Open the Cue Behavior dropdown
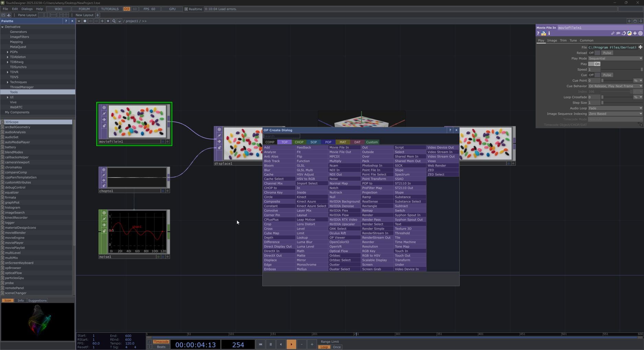644x350 pixels. [615, 86]
